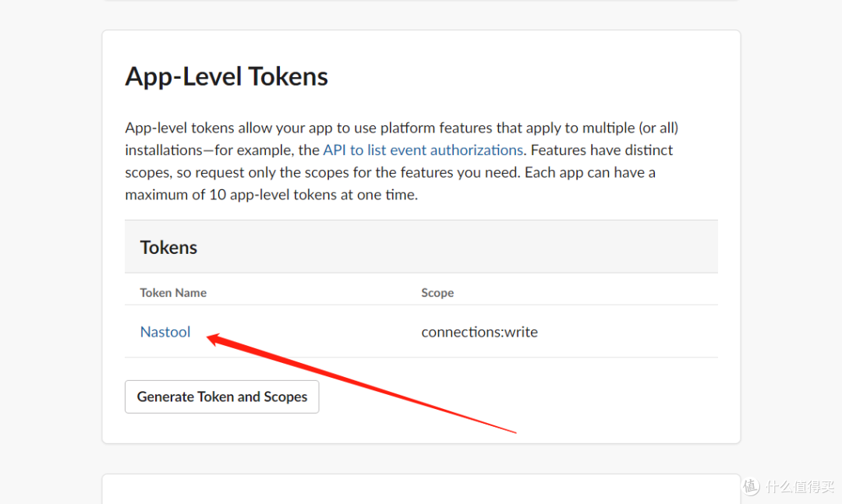The image size is (842, 504).
Task: Click the 什么值得买 watermark text
Action: coord(798,487)
